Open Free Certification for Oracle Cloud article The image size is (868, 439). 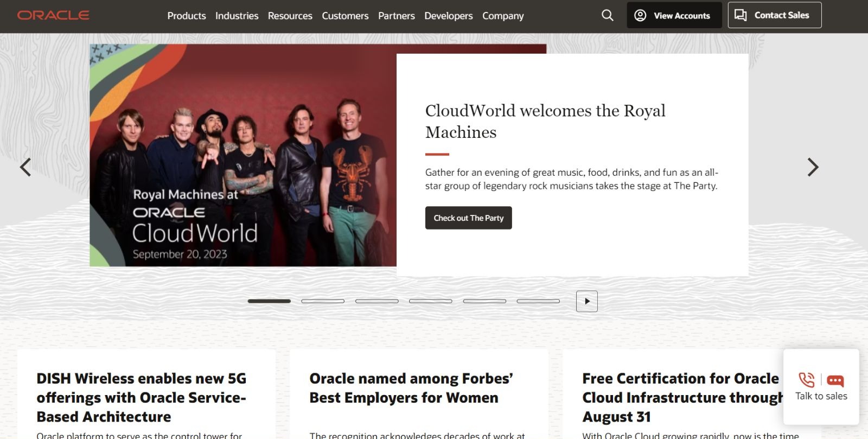click(682, 397)
